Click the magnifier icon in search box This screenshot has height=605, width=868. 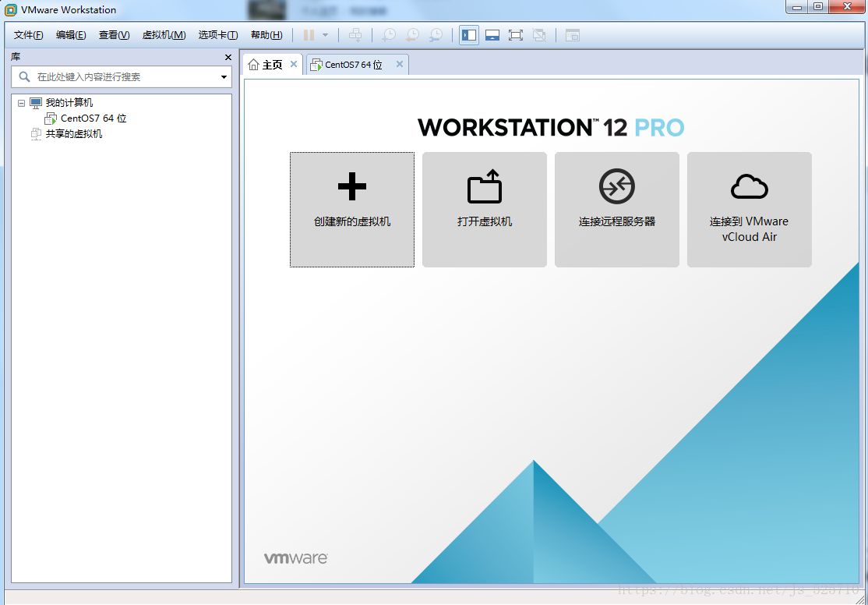(24, 76)
